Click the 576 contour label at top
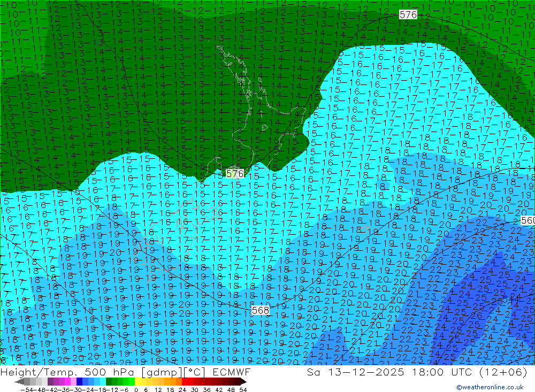This screenshot has height=392, width=535. tap(408, 14)
